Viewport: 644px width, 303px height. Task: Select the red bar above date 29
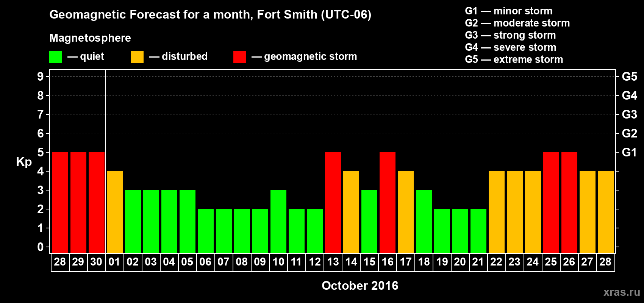click(78, 203)
